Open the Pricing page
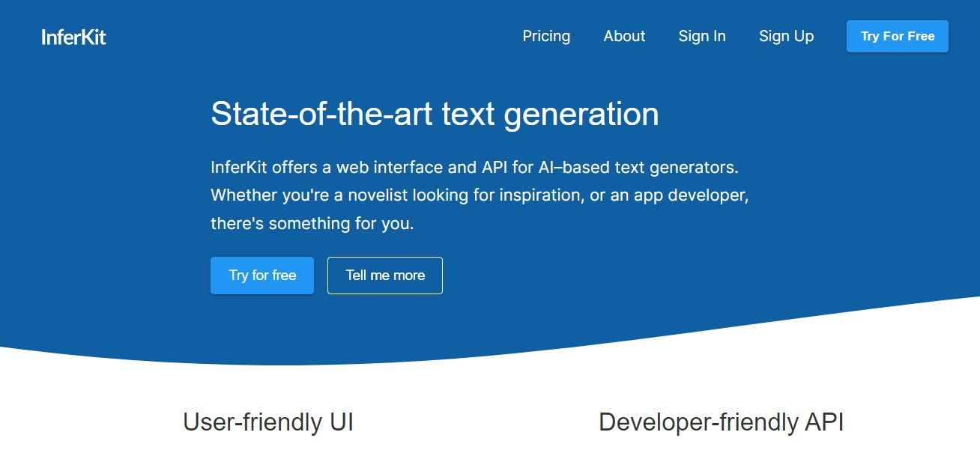The image size is (980, 450). pyautogui.click(x=546, y=36)
